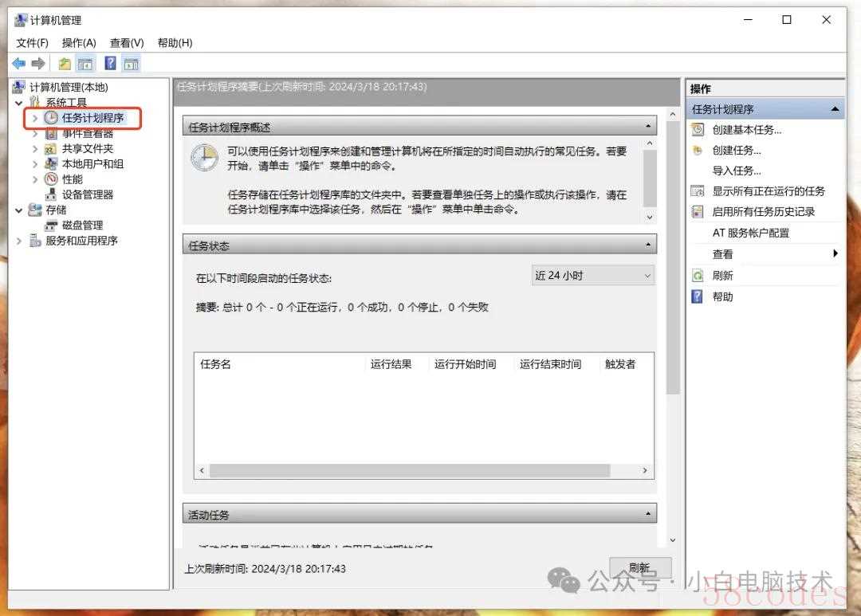Open the 查看(V) menu

127,43
